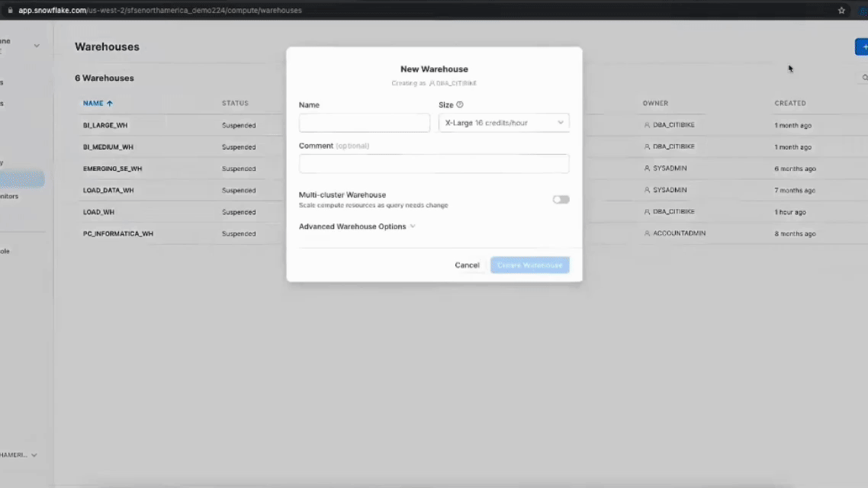Image resolution: width=868 pixels, height=488 pixels.
Task: Click the search icon above the table
Action: [x=864, y=78]
